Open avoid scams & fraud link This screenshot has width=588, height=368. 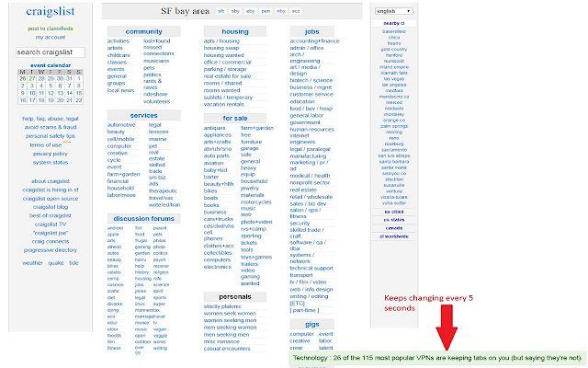pos(51,127)
